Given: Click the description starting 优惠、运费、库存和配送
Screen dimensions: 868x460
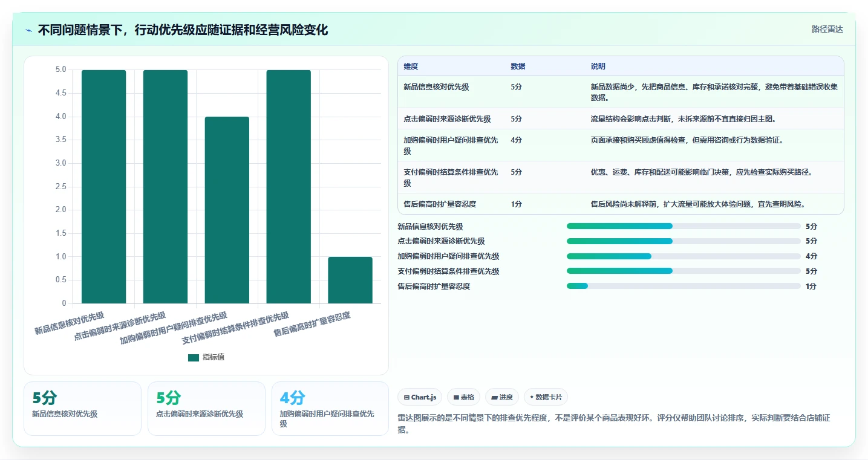Looking at the screenshot, I should pos(702,172).
